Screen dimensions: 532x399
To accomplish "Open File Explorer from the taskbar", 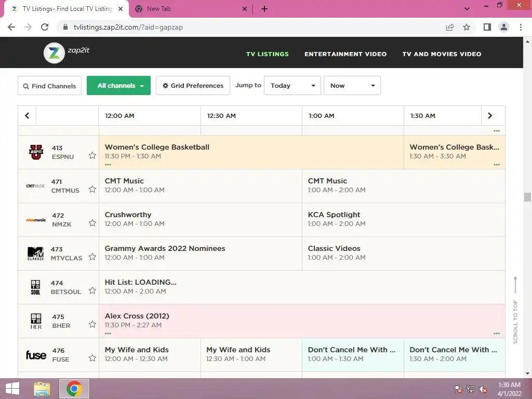I will [x=42, y=389].
